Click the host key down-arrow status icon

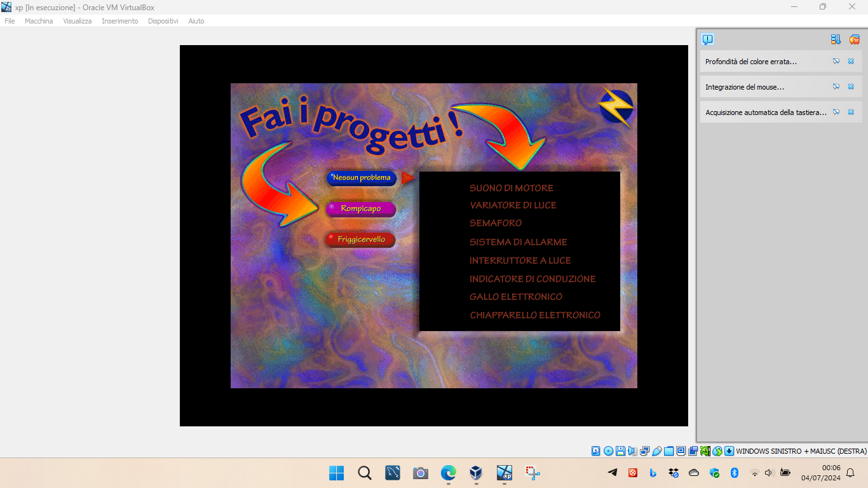(x=729, y=451)
